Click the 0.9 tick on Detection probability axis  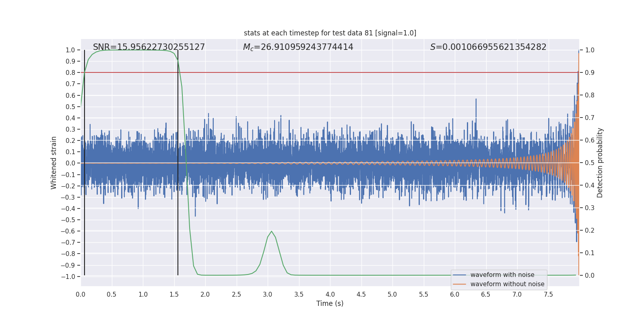point(590,73)
